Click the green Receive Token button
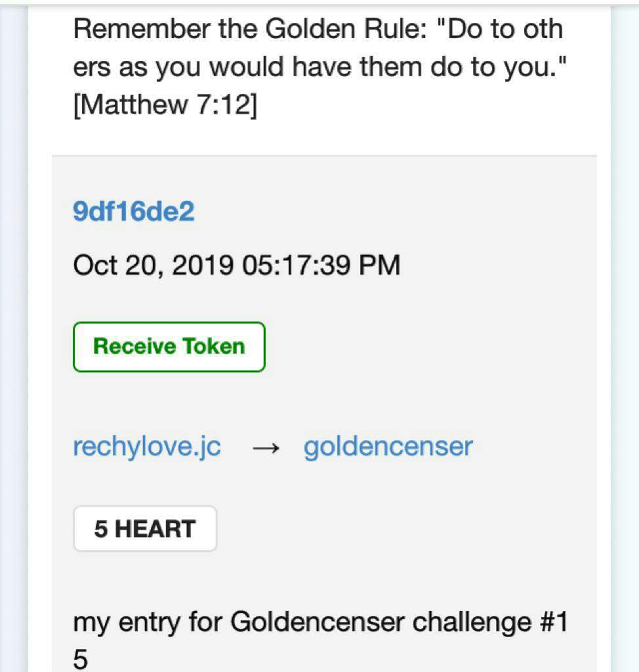Screen dimensions: 639x672 pos(169,346)
